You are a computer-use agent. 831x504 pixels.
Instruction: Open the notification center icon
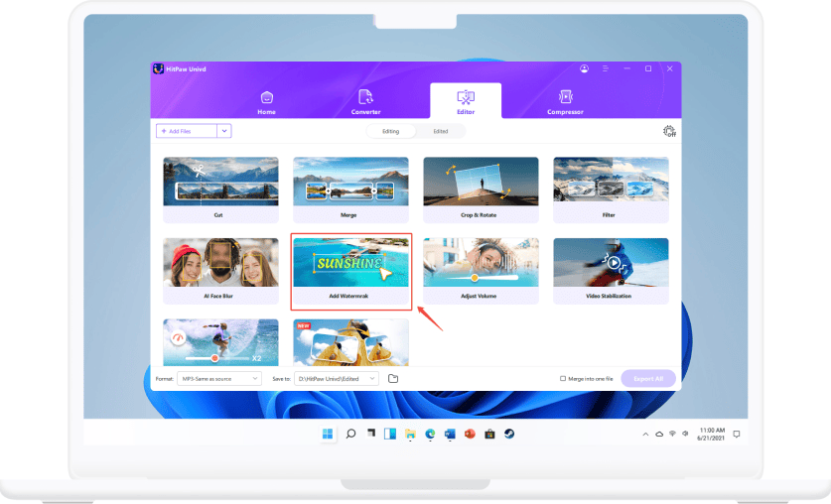pos(736,435)
